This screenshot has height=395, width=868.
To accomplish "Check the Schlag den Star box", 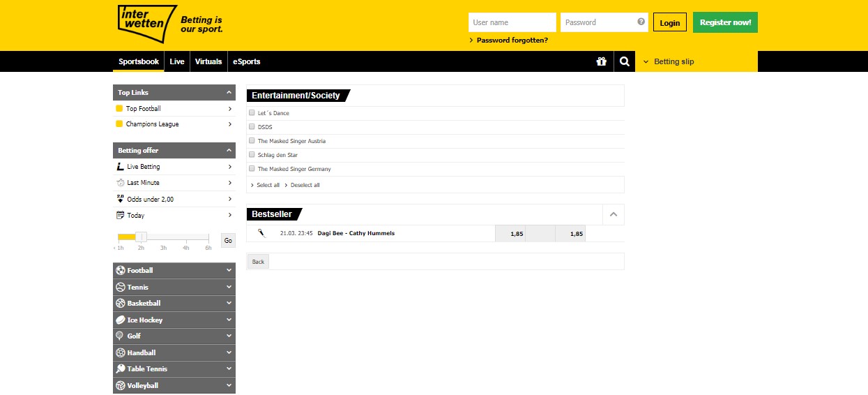I will click(x=252, y=154).
